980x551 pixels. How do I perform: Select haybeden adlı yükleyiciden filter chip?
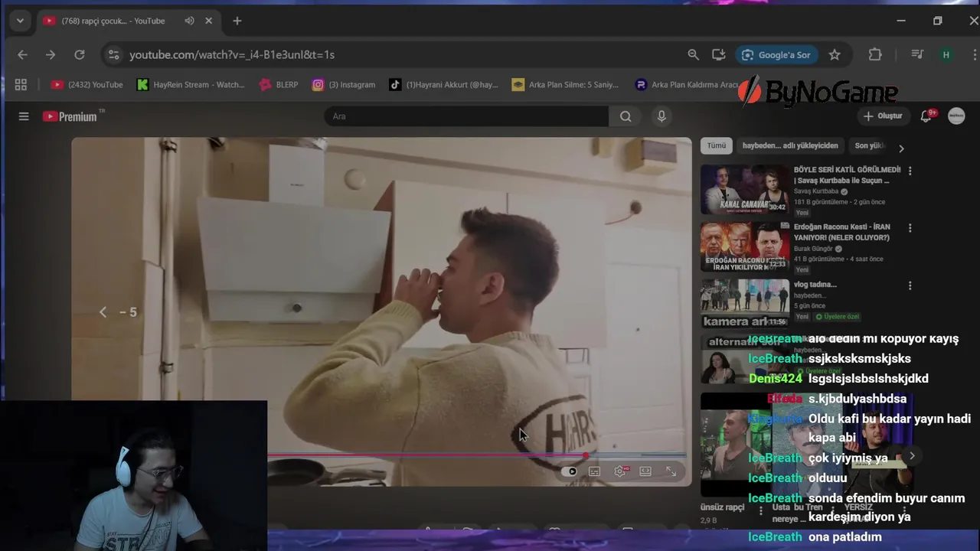(790, 145)
